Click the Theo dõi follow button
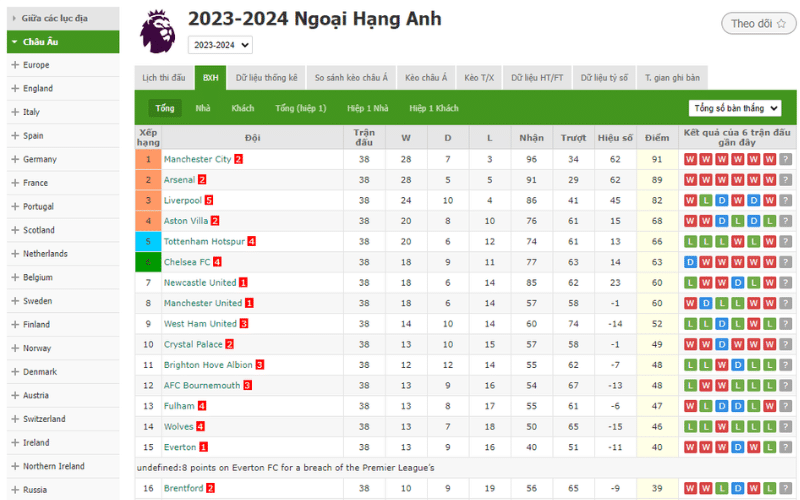800x500 pixels. click(758, 24)
